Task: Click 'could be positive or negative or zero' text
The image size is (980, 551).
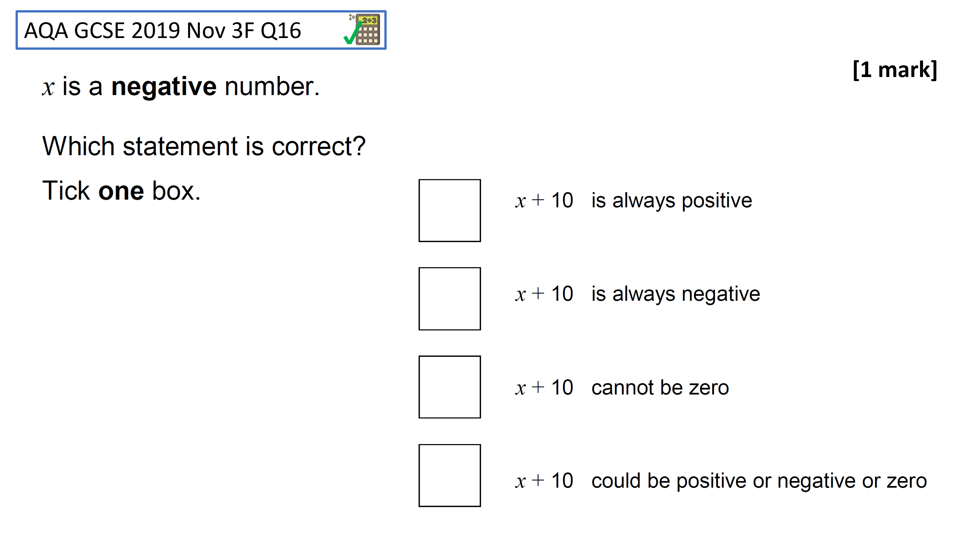Action: (759, 481)
